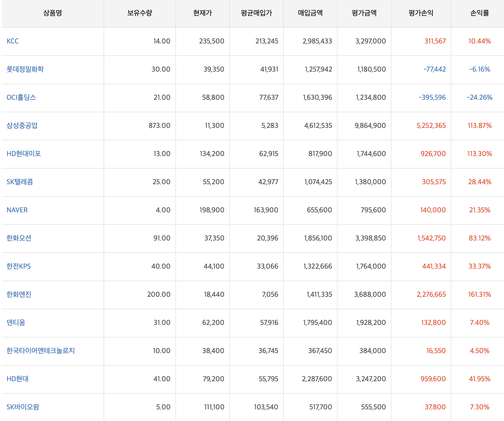Open the KCC stock link
Viewport: 504px width, 421px height.
(x=13, y=41)
